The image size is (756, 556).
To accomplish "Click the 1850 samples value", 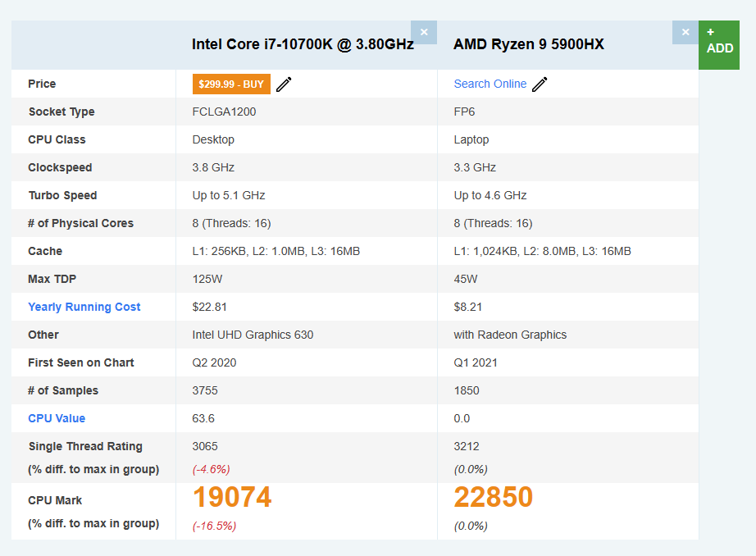I will tap(467, 390).
